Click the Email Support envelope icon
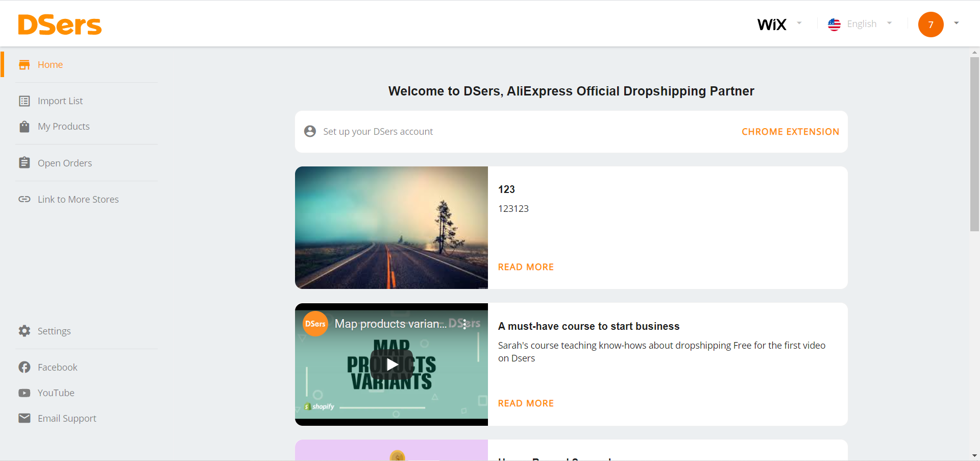980x461 pixels. coord(24,418)
